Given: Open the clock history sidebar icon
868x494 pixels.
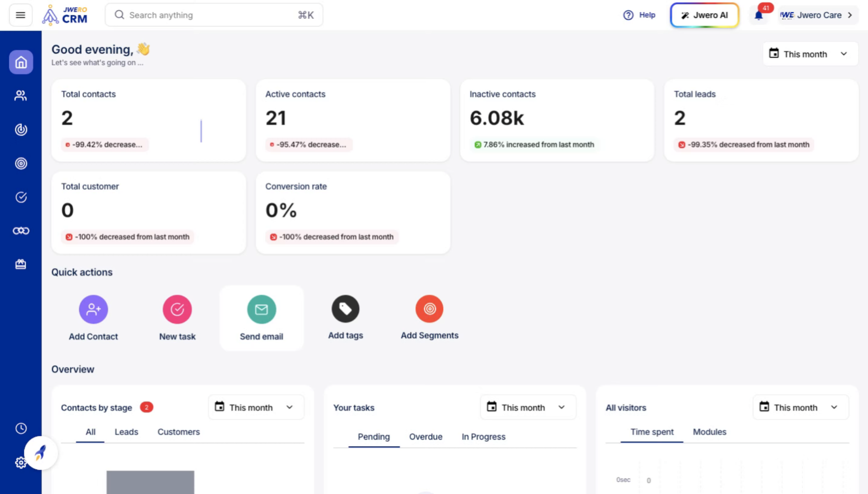Looking at the screenshot, I should [21, 429].
